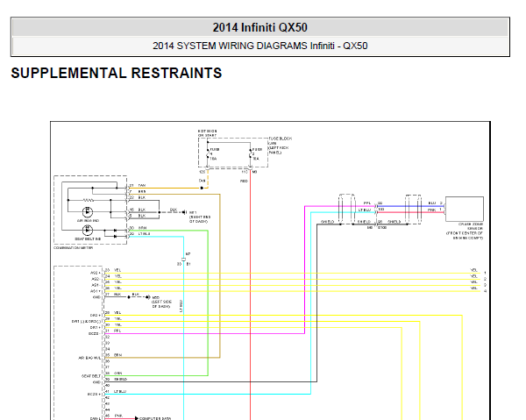Click the 10A fuse 4 symbol
526x420 pixels.
coord(208,154)
